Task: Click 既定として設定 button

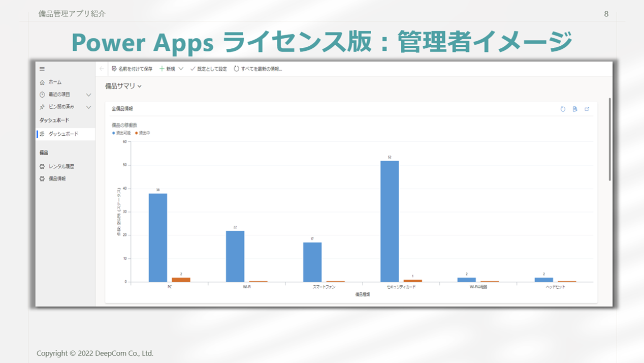Action: click(x=209, y=69)
